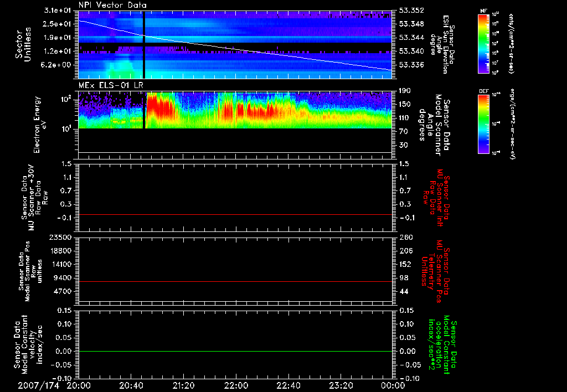Click the red 'MU Scanner Pos Telemetry' axis title
This screenshot has height=392, width=567.
pos(435,271)
